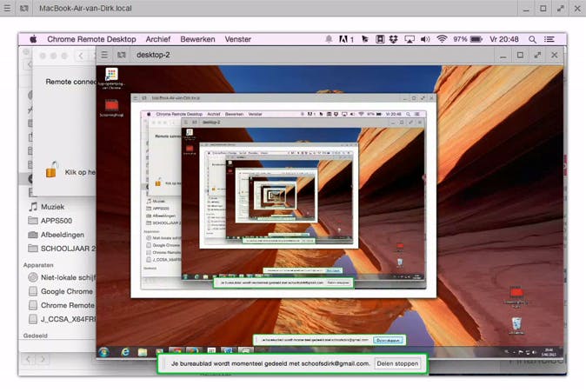The width and height of the screenshot is (586, 392).
Task: Click Delen stoppen in the smaller bar above the taskbar
Action: click(388, 340)
